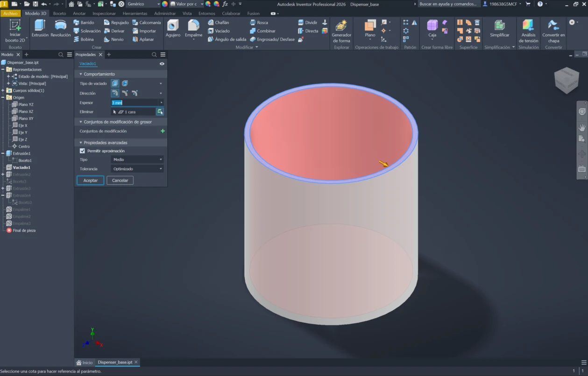Select the Revolución tool

tap(60, 28)
